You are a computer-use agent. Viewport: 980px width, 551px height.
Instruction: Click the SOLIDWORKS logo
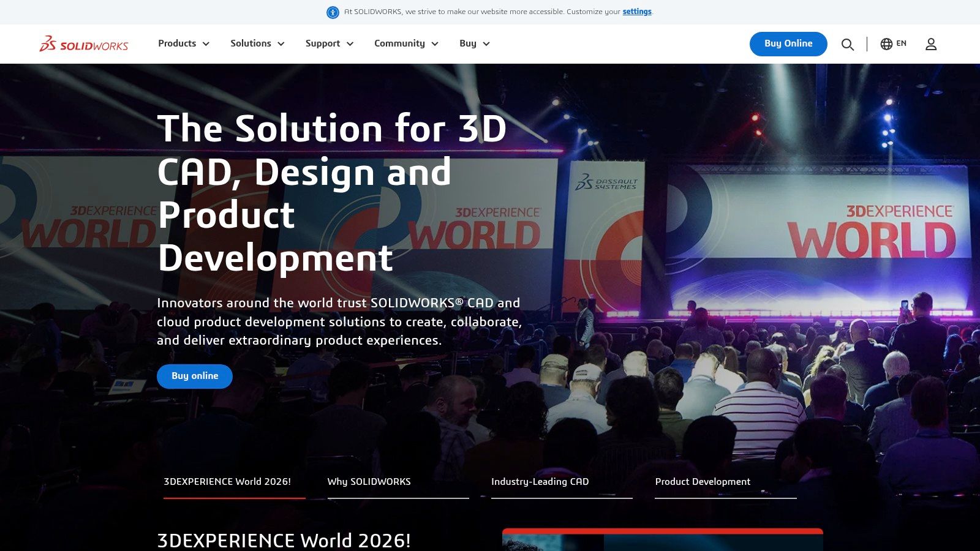(x=84, y=43)
